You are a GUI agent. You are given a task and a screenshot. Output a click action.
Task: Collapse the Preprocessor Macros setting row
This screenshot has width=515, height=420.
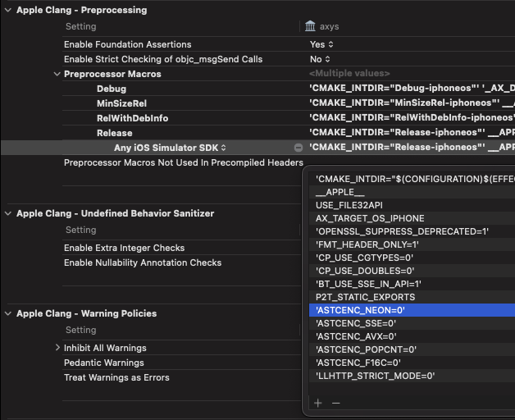tap(57, 74)
